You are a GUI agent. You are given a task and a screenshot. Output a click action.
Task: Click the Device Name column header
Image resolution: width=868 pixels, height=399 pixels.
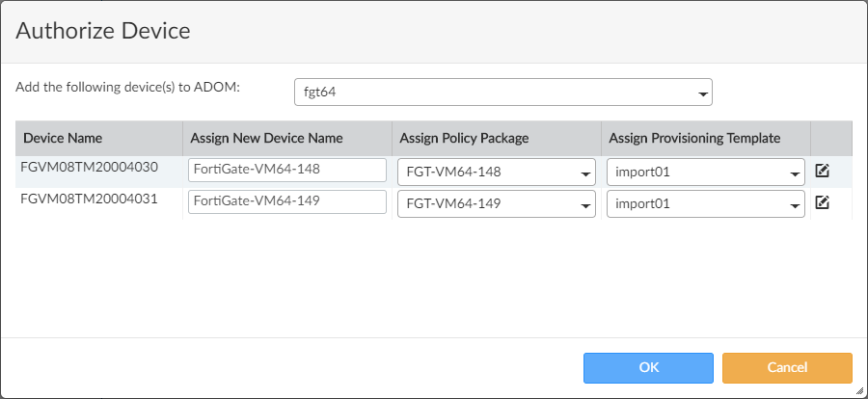pyautogui.click(x=63, y=138)
